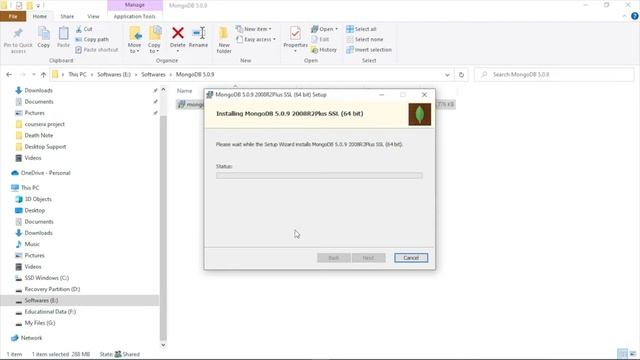This screenshot has height=360, width=640.
Task: Open the Open dropdown arrow
Action: pos(336,29)
